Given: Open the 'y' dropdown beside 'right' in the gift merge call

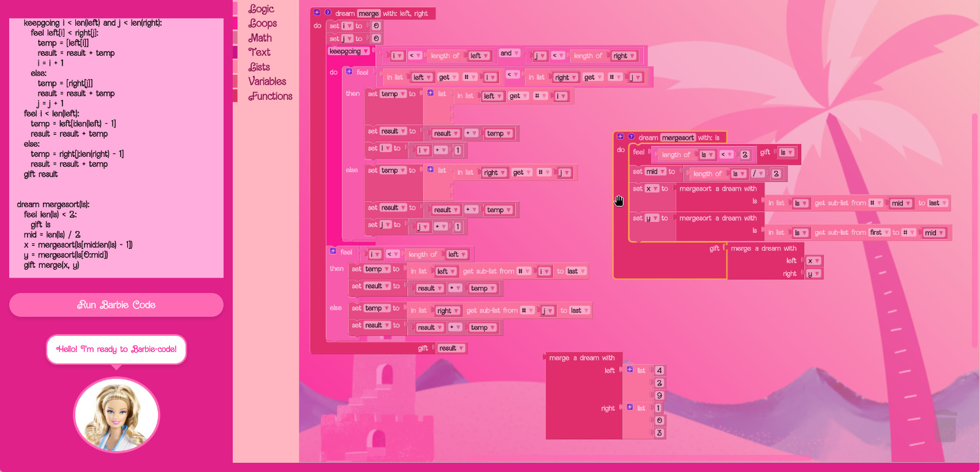Looking at the screenshot, I should coord(813,274).
